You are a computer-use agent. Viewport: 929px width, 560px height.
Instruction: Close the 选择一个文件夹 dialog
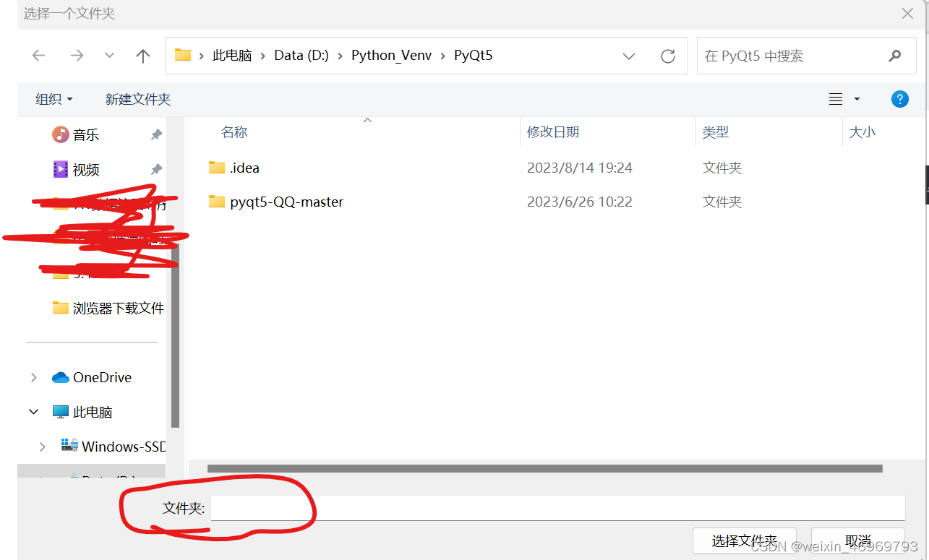tap(907, 13)
